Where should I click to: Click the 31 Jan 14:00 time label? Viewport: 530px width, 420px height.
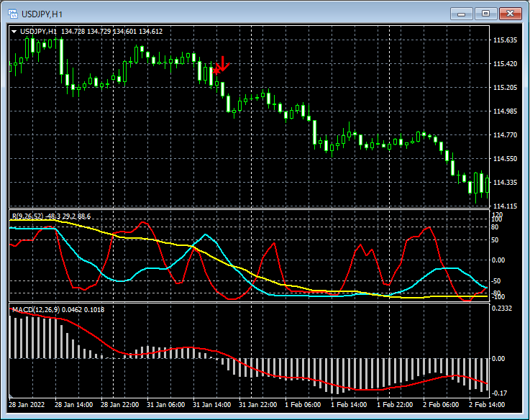click(x=212, y=405)
